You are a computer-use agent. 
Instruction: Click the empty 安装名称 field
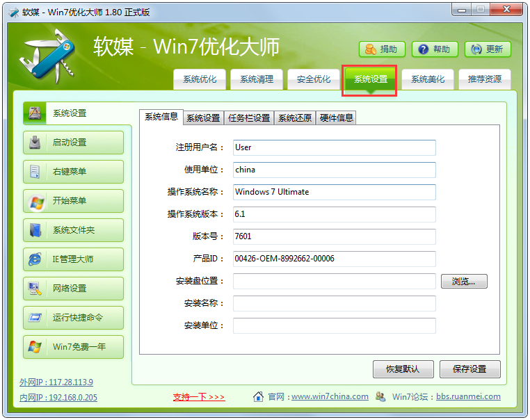(x=335, y=303)
